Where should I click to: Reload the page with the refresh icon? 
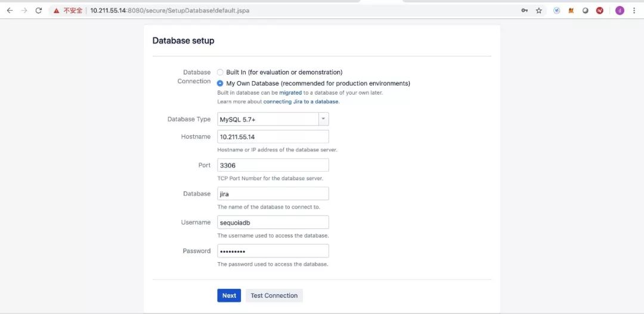[x=39, y=11]
